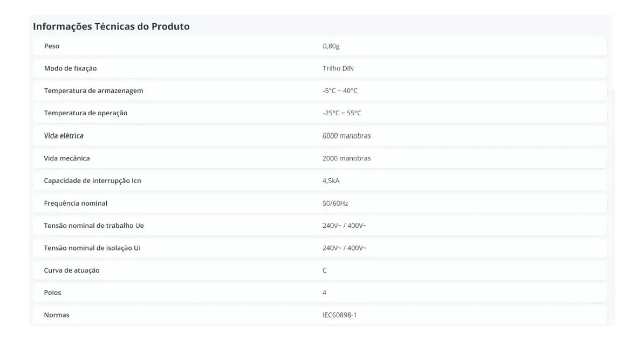The image size is (644, 341).
Task: Click the -5°C ~ 40°C value
Action: [340, 91]
